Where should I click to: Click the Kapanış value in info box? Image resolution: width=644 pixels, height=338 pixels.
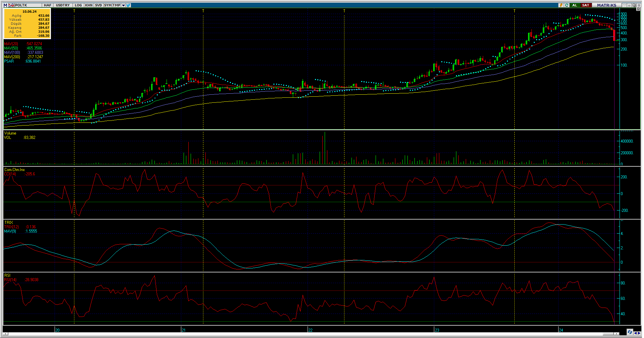[44, 28]
